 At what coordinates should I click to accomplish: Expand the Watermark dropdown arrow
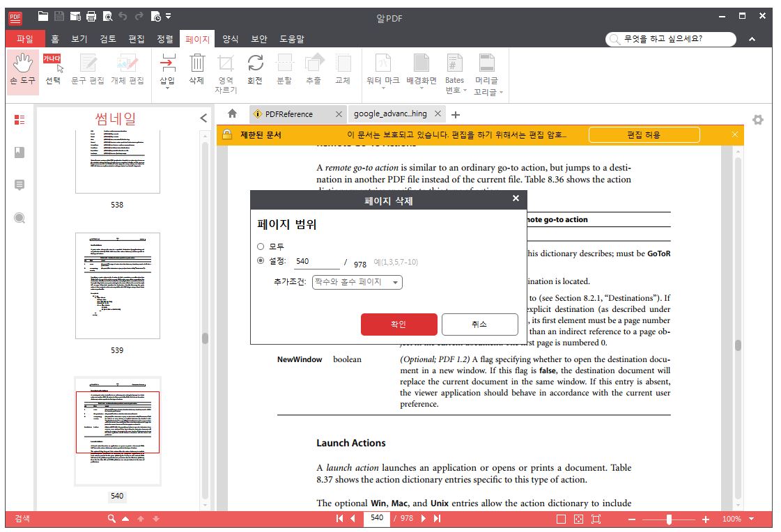tap(383, 88)
